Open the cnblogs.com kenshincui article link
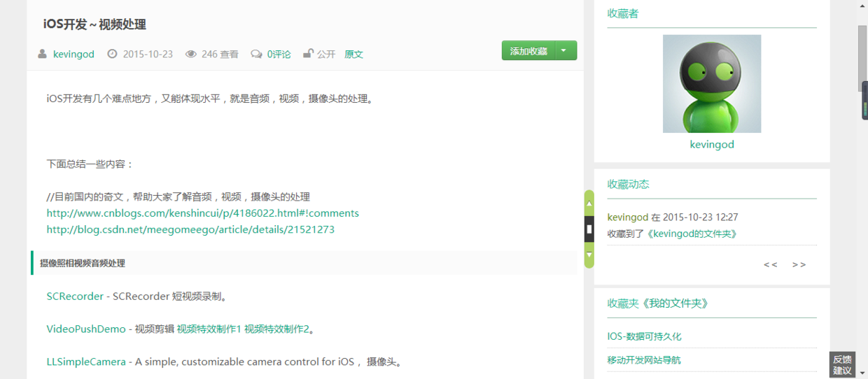868x379 pixels. pyautogui.click(x=202, y=213)
